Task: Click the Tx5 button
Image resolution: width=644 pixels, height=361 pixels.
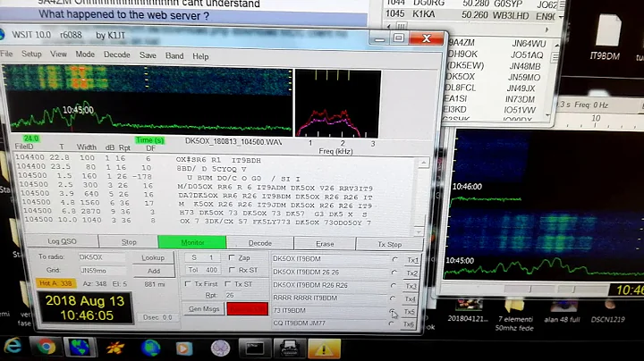Action: coord(409,312)
